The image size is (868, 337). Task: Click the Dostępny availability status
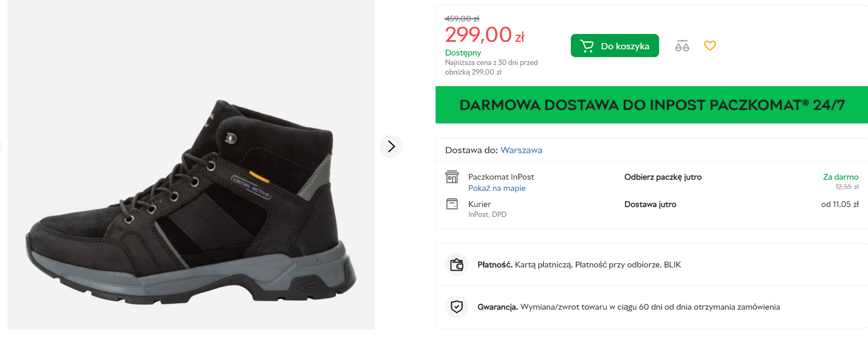coord(463,53)
